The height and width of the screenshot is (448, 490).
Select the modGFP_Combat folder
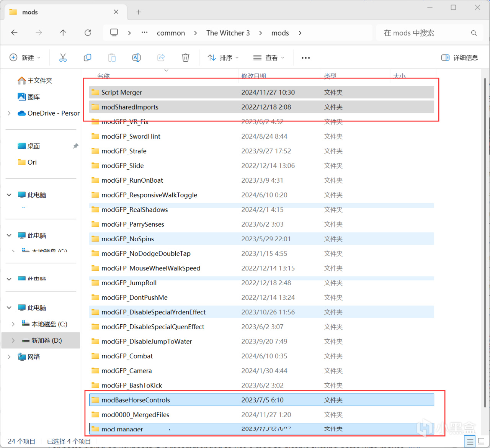point(261,356)
